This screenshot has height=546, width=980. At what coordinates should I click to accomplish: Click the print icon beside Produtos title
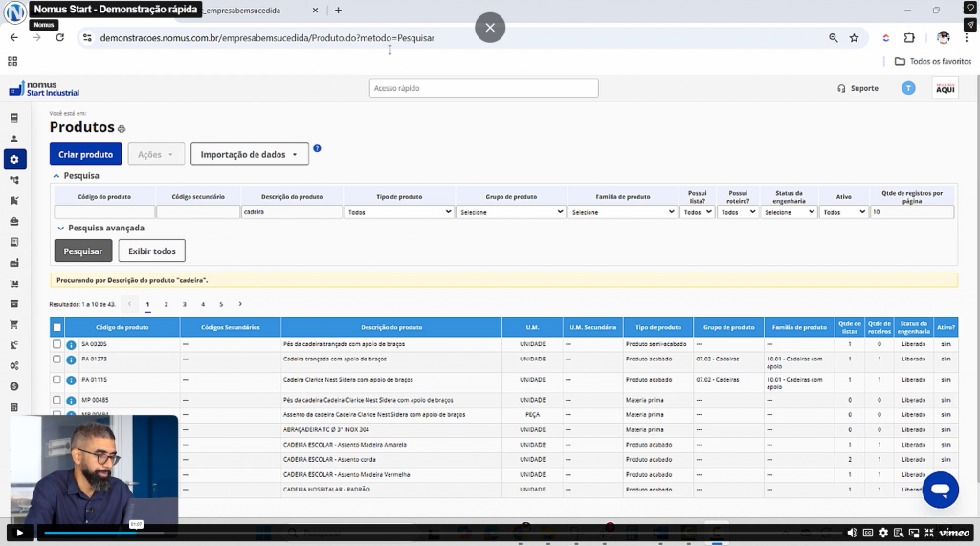[x=122, y=129]
